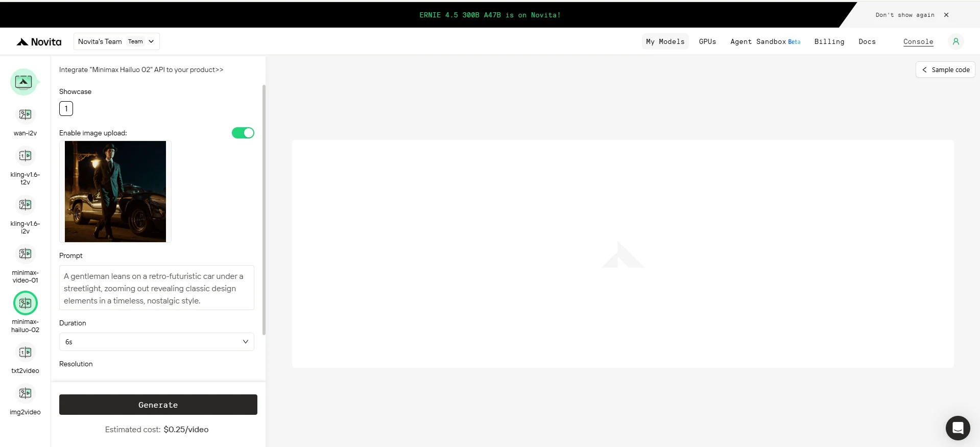Image resolution: width=980 pixels, height=447 pixels.
Task: Open the Duration dropdown showing 6s
Action: [x=157, y=342]
